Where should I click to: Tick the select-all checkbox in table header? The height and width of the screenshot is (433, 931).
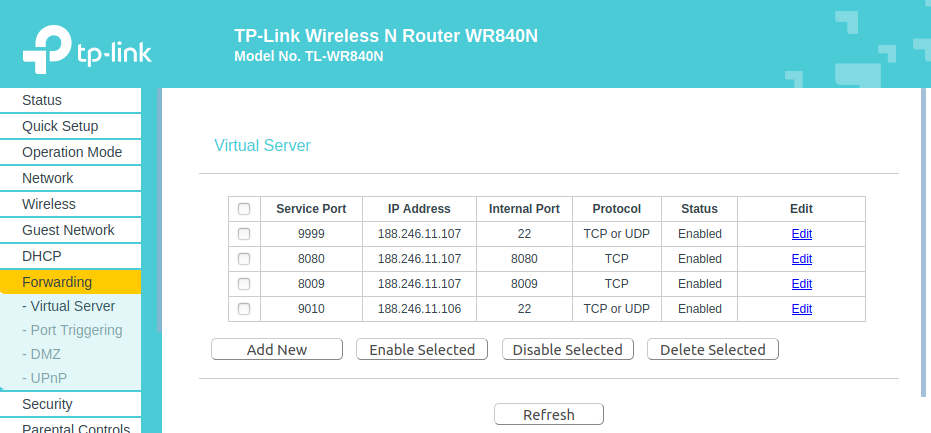[244, 209]
